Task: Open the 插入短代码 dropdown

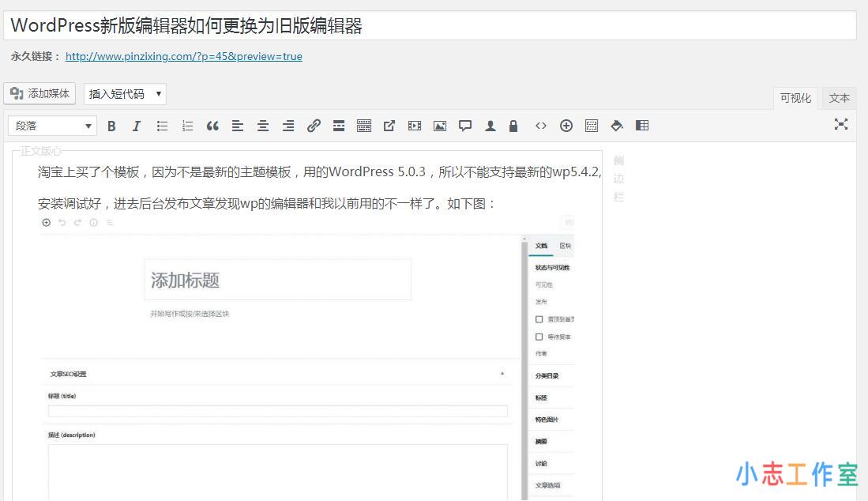Action: (124, 93)
